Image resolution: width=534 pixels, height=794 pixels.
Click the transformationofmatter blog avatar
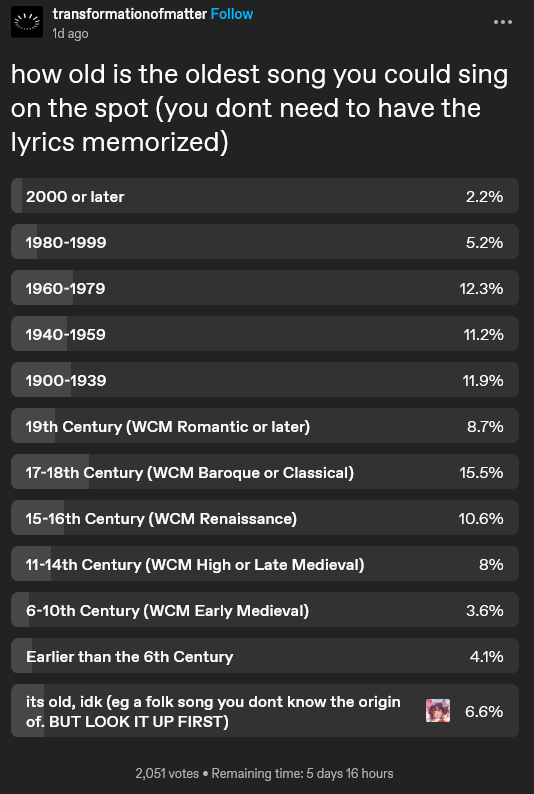[27, 22]
